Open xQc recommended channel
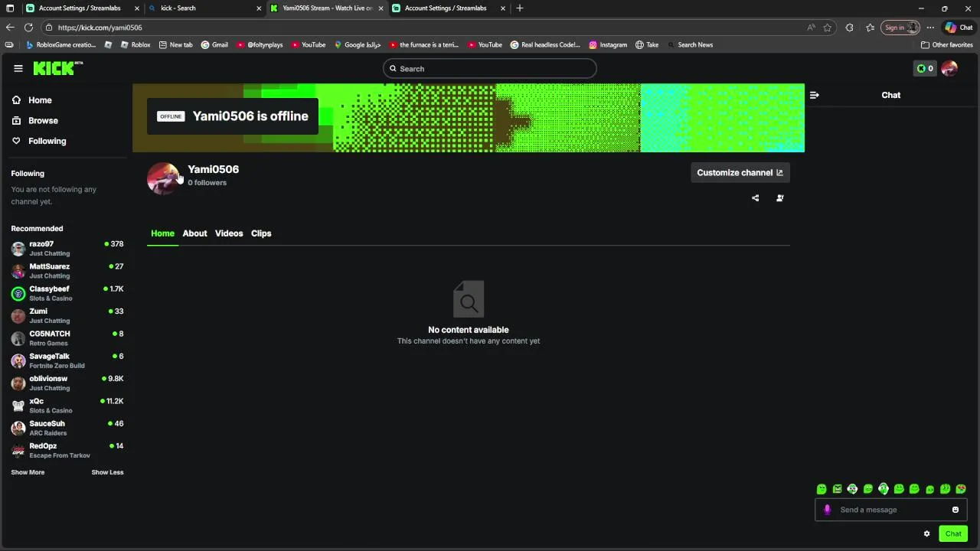Viewport: 980px width, 551px height. pos(67,406)
